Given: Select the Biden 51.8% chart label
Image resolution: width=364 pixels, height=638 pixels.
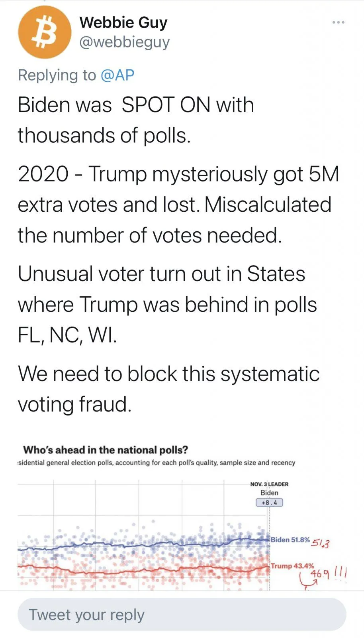Looking at the screenshot, I should [x=290, y=540].
